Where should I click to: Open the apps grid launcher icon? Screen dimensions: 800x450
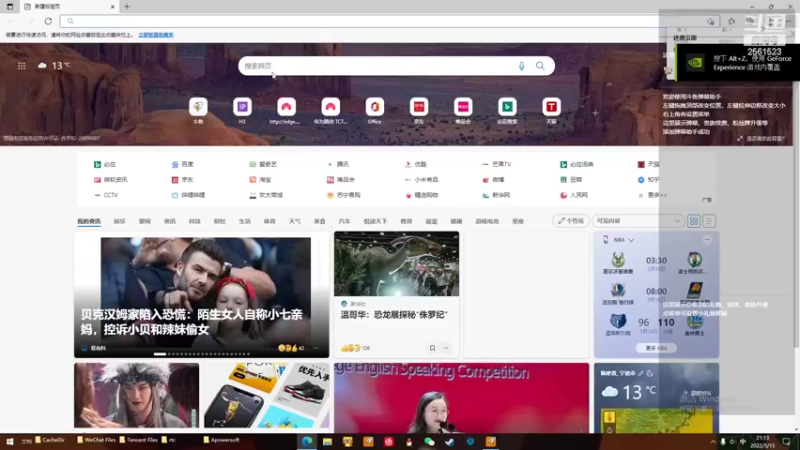(21, 65)
